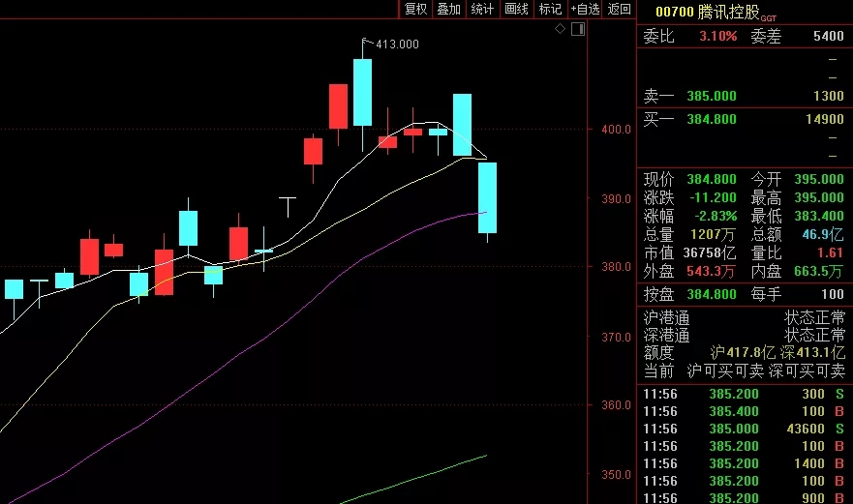Click the 深港通 status row
853x504 pixels.
tap(744, 335)
